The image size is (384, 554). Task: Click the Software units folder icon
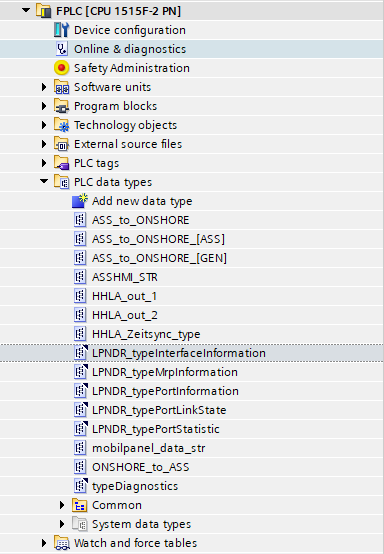(61, 87)
